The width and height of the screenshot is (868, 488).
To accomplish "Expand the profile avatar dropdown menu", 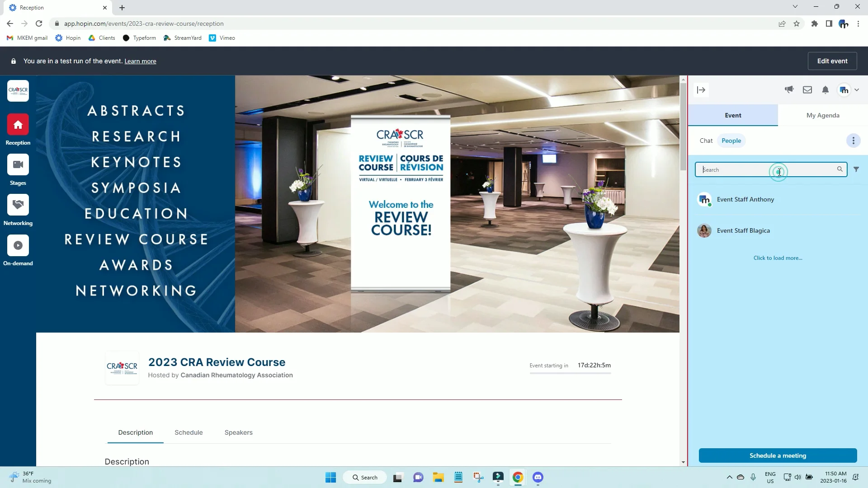I will coord(848,89).
